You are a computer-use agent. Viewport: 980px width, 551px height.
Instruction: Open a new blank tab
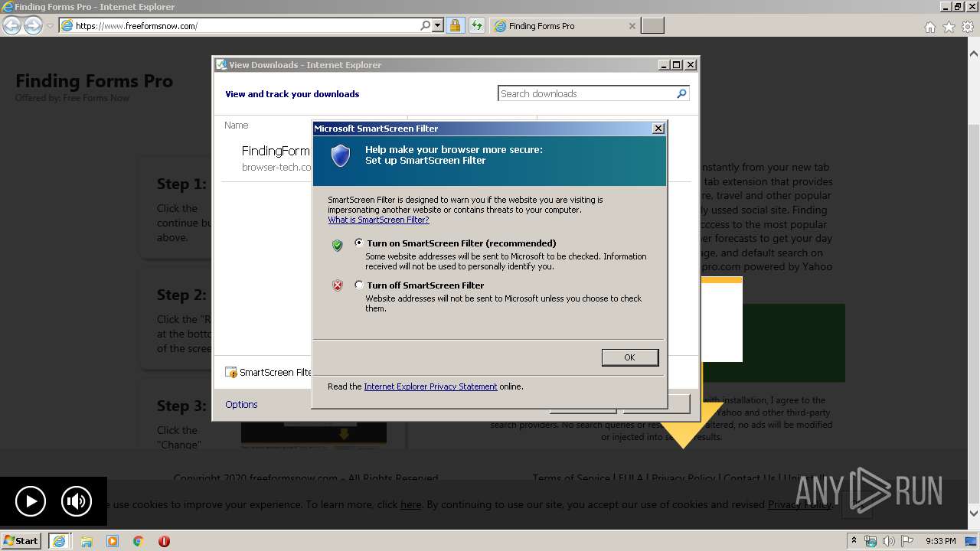click(652, 25)
